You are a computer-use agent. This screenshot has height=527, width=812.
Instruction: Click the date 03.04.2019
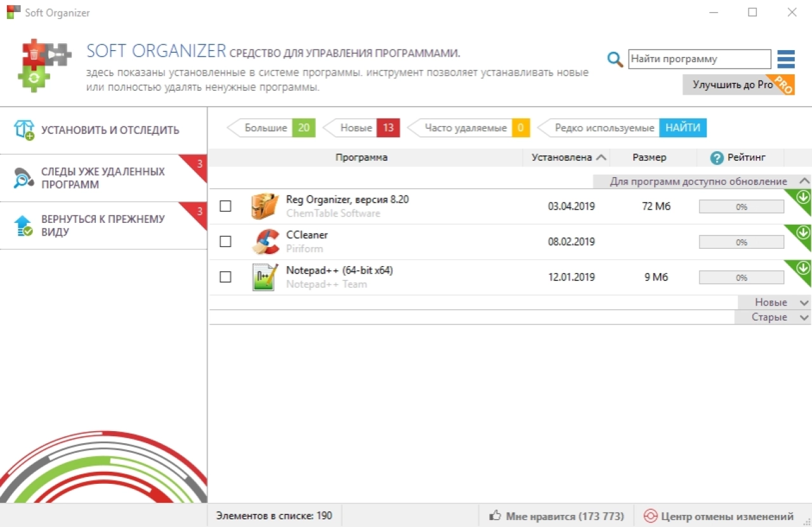click(572, 206)
